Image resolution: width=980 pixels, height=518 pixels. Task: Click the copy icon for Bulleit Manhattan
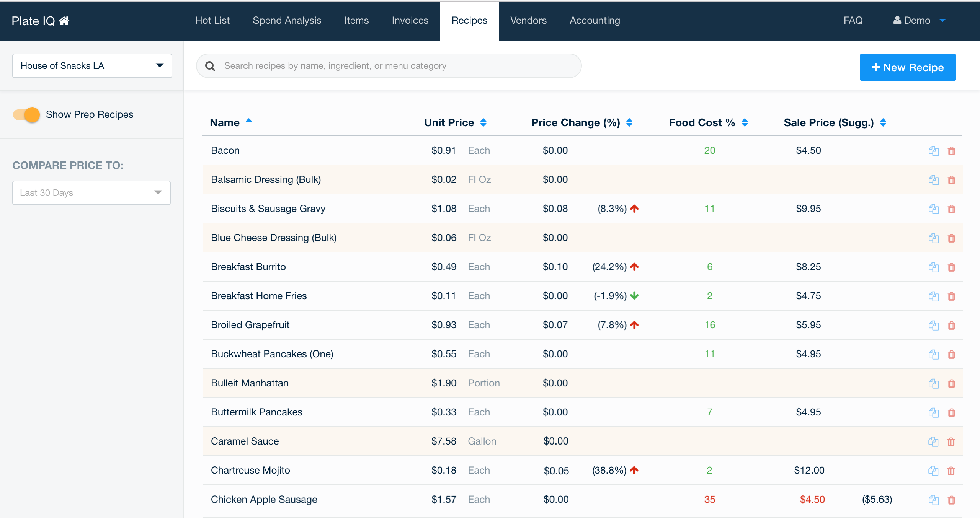click(933, 383)
